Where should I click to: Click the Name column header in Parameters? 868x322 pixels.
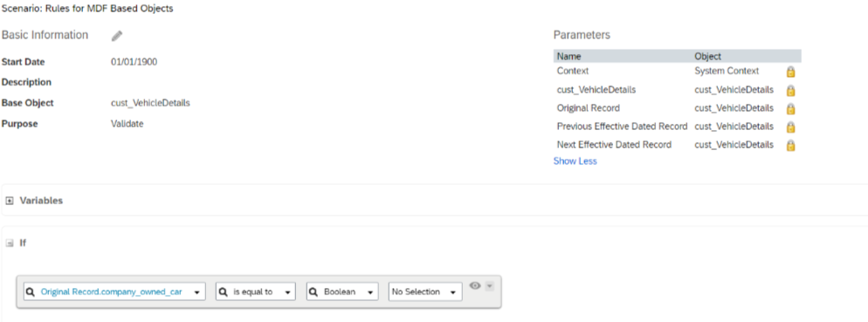coord(568,57)
